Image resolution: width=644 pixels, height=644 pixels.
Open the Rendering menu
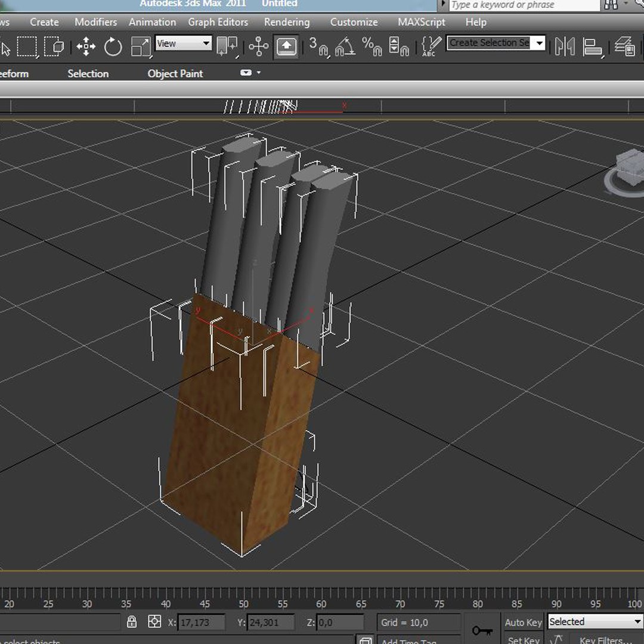point(287,22)
